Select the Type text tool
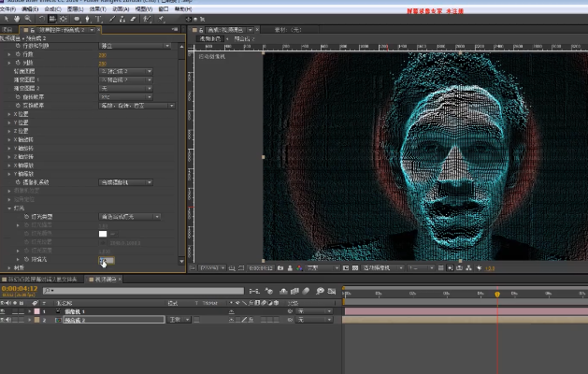 tap(99, 18)
